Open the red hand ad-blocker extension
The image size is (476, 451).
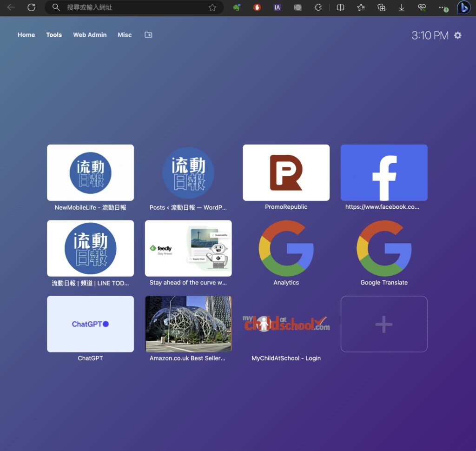pyautogui.click(x=257, y=7)
